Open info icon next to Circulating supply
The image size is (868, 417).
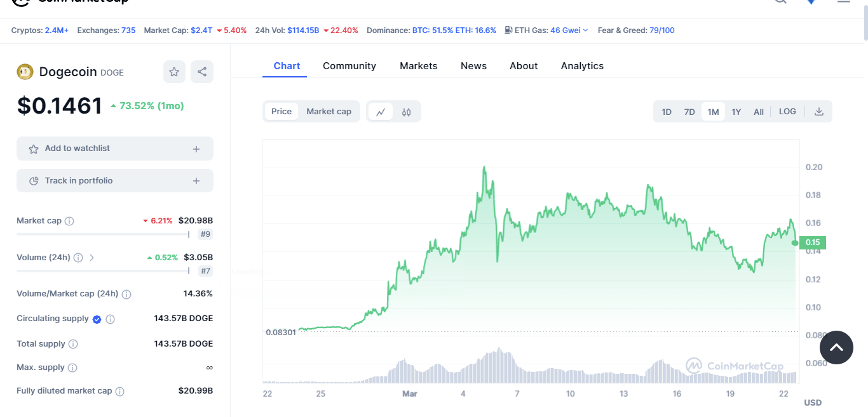pos(110,319)
